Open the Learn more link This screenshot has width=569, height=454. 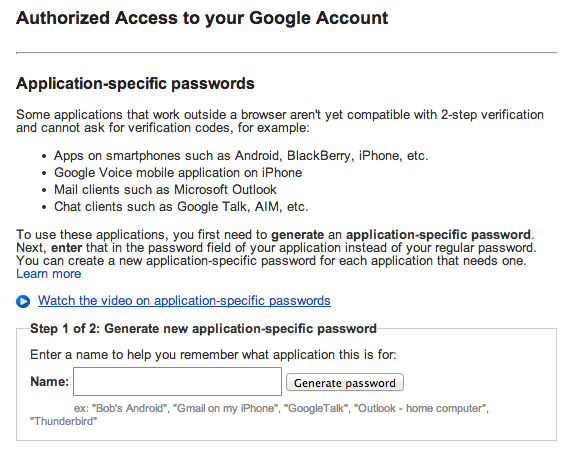click(x=49, y=274)
